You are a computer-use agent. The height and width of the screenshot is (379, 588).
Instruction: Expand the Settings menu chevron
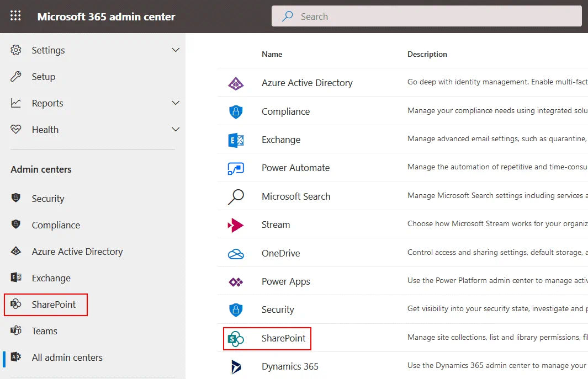click(176, 50)
